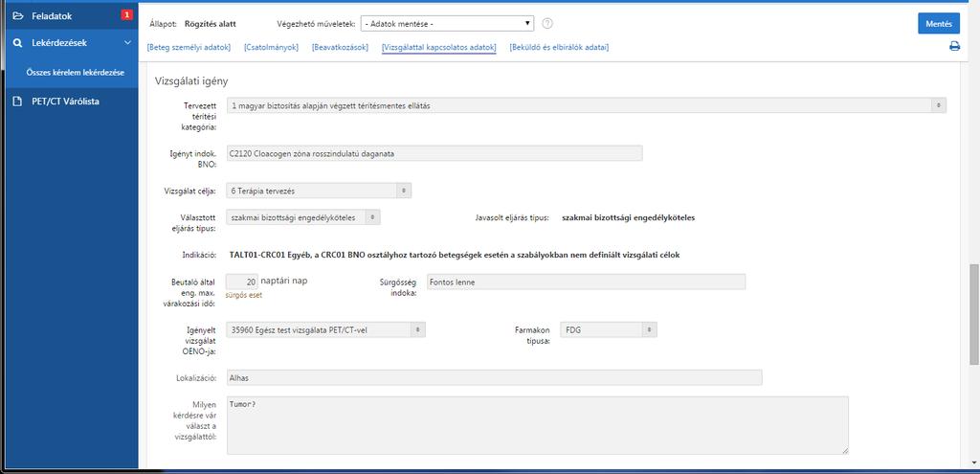Viewport: 980px width, 474px height.
Task: Open Tervezett térítési kategória dropdown
Action: [x=587, y=105]
